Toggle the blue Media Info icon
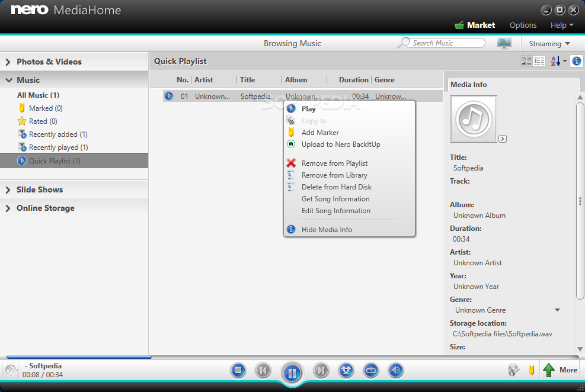Viewport: 585px width, 392px height. click(x=577, y=61)
